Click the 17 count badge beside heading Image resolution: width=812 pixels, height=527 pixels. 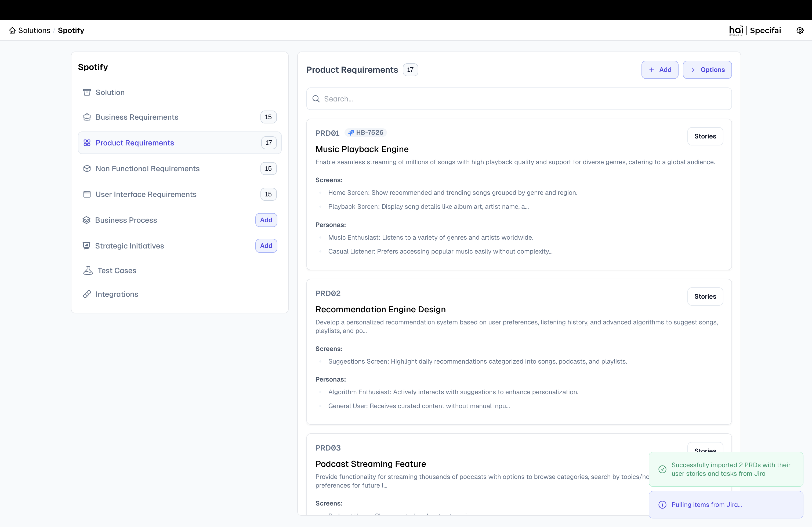(411, 70)
